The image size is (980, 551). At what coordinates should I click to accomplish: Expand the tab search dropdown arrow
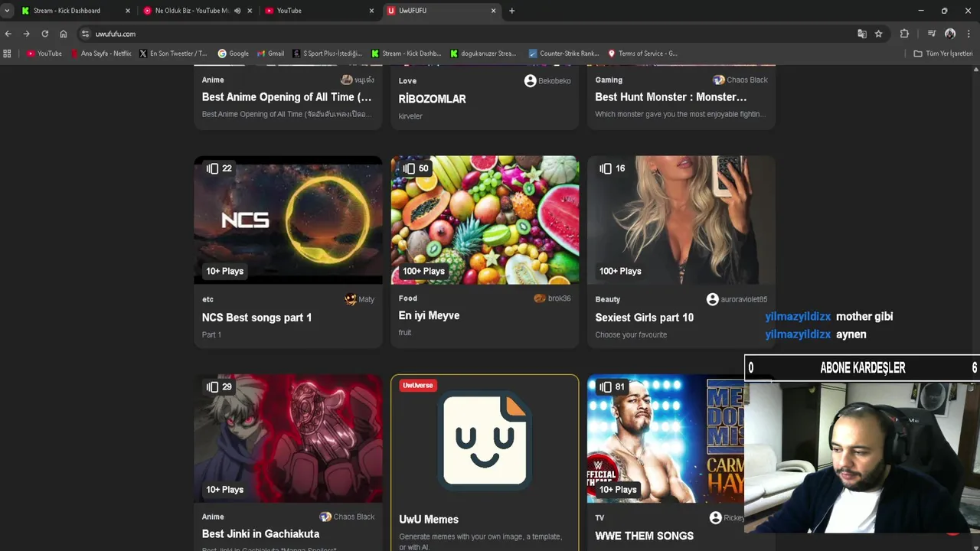click(x=7, y=11)
